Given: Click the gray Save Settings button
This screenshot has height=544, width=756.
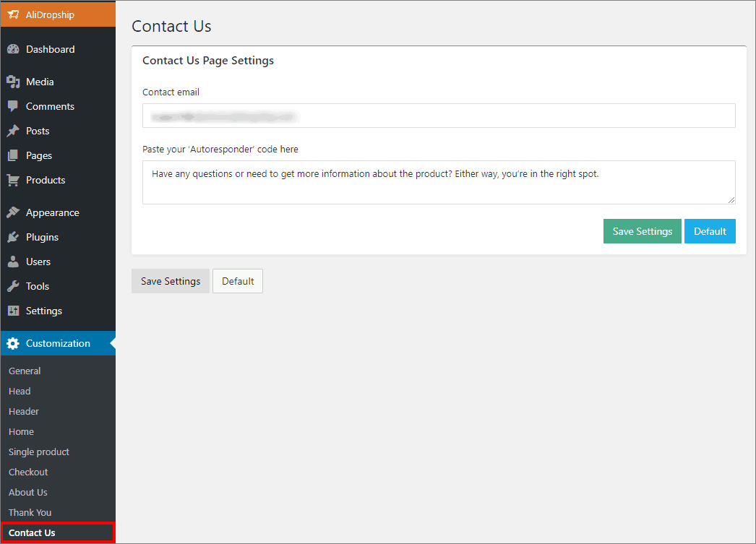Looking at the screenshot, I should pyautogui.click(x=170, y=281).
